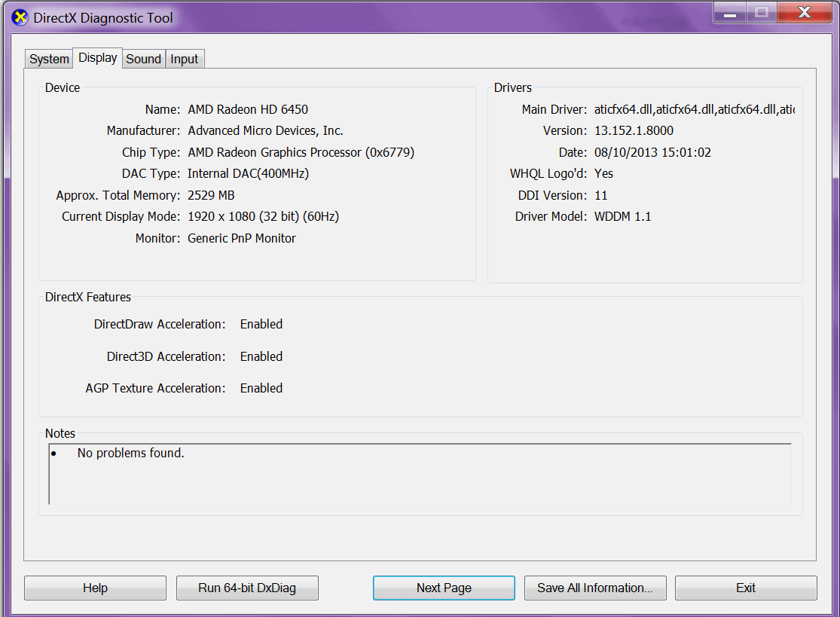Click the Driver Model label
Screen dimensions: 840x617
[551, 216]
